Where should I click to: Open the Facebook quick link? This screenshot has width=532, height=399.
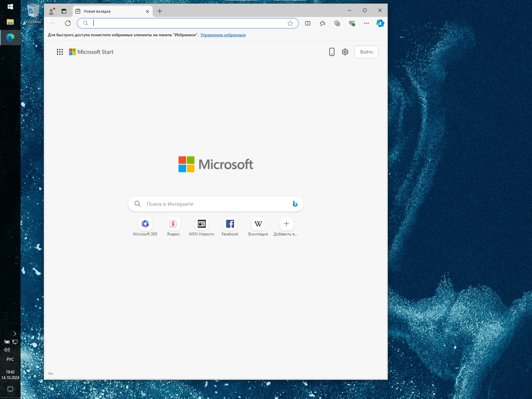pyautogui.click(x=230, y=227)
